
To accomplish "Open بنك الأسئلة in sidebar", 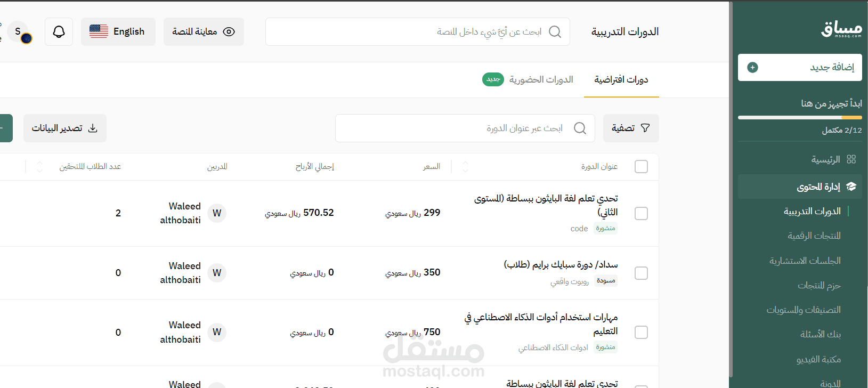I will point(821,335).
